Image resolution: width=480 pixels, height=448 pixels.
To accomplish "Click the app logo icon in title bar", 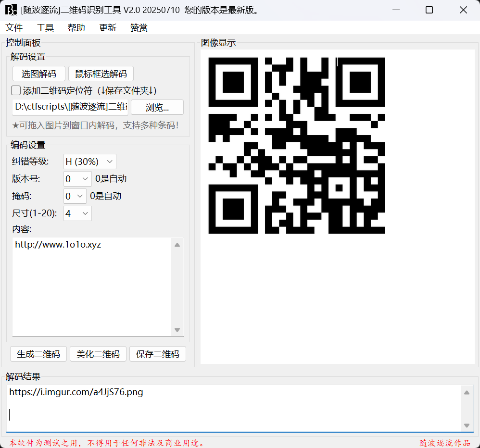I will point(11,10).
